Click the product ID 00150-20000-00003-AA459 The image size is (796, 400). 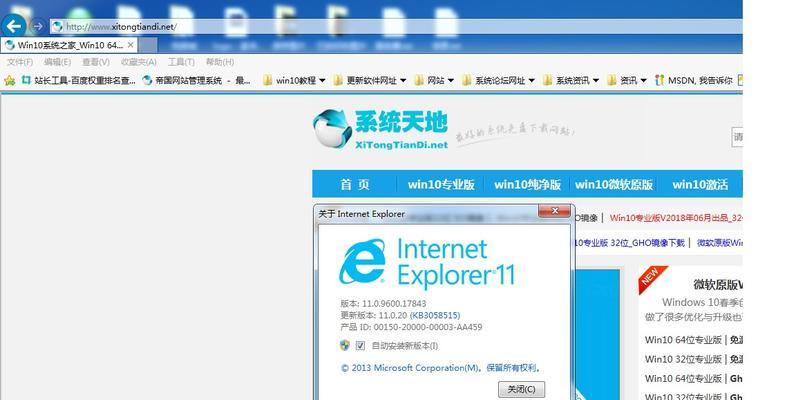pos(427,327)
